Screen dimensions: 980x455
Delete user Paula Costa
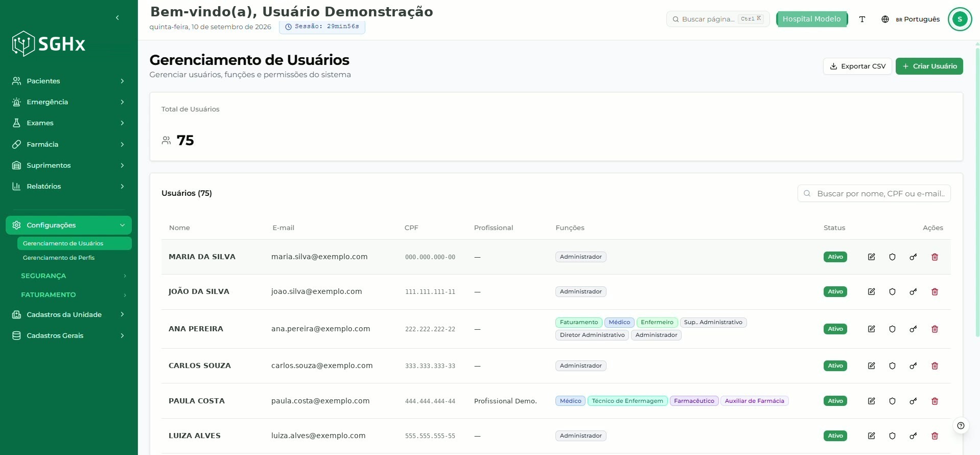click(935, 401)
